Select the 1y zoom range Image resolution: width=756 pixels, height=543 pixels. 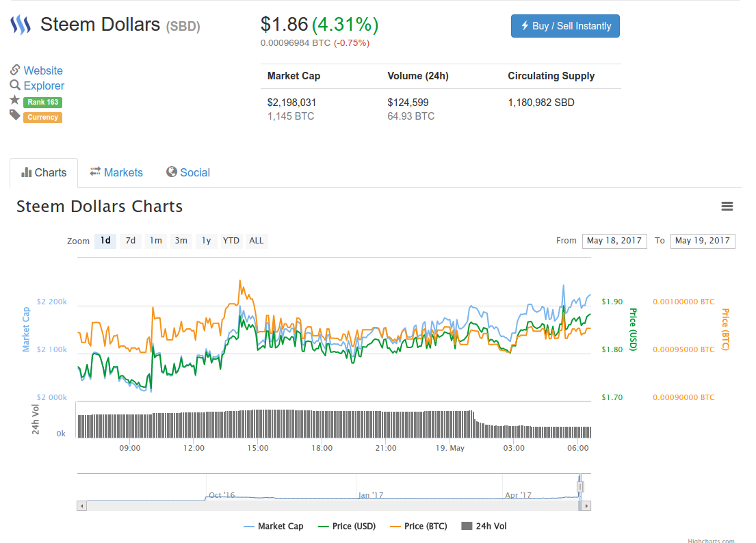[x=207, y=241]
